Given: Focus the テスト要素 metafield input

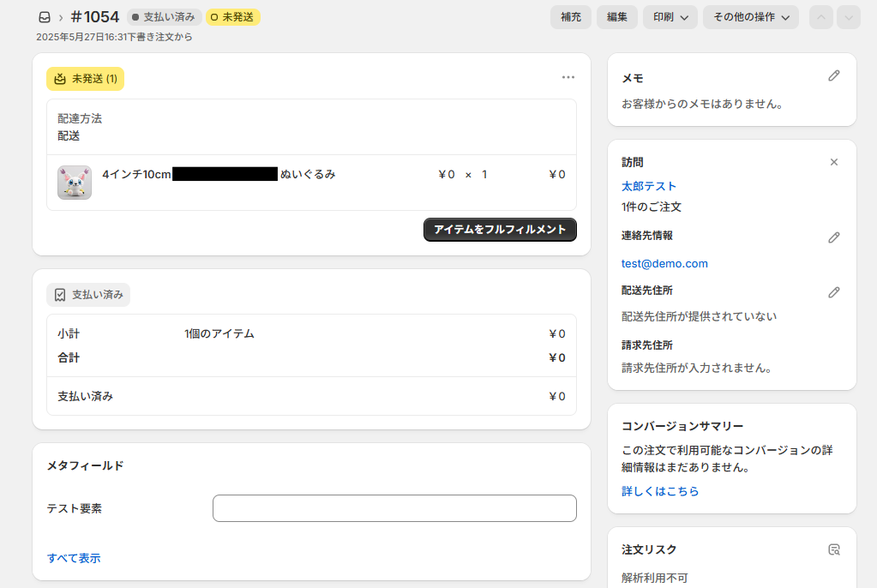Looking at the screenshot, I should 394,508.
